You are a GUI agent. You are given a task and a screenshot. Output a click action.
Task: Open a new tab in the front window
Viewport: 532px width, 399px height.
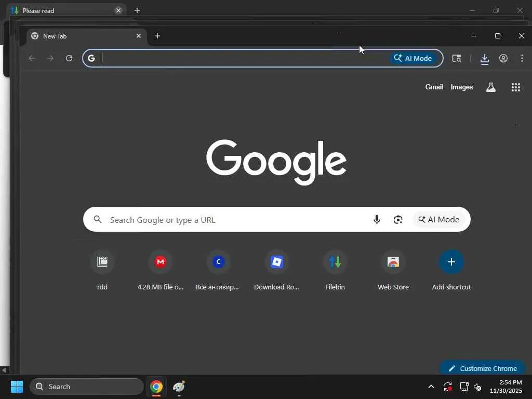coord(157,36)
